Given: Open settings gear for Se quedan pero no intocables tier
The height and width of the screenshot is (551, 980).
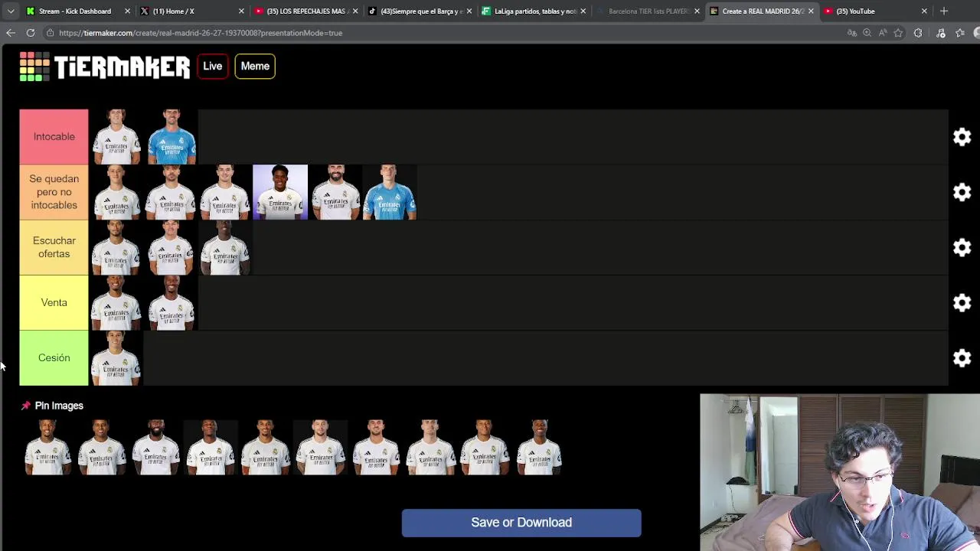Looking at the screenshot, I should click(x=962, y=192).
